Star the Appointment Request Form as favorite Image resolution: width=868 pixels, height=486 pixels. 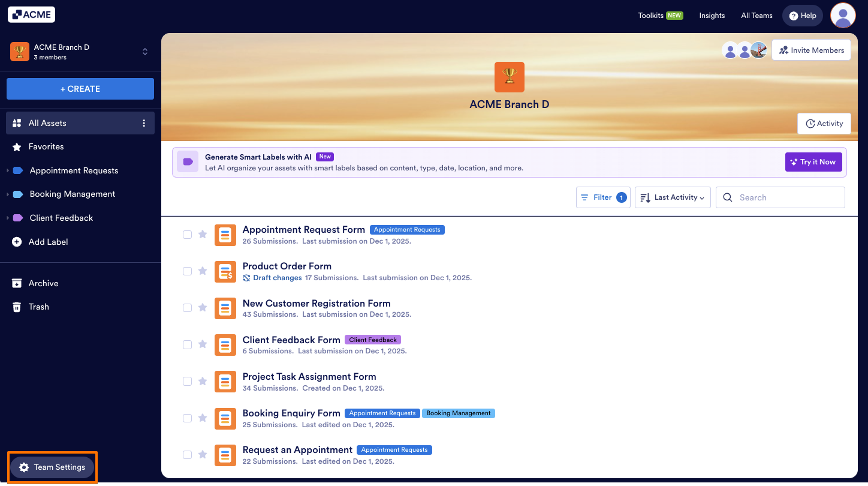(x=203, y=234)
